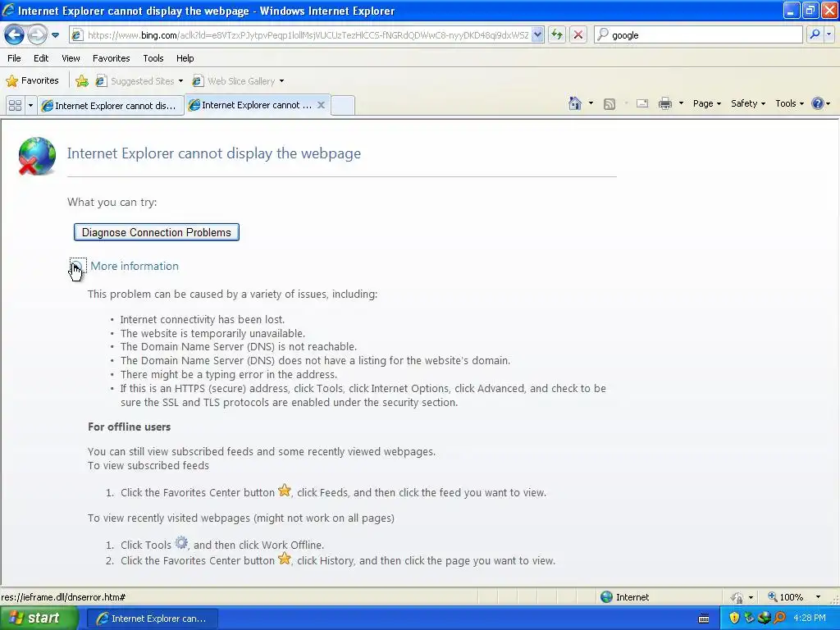Open the recent pages dropdown arrow
Image resolution: width=840 pixels, height=630 pixels.
coord(55,35)
